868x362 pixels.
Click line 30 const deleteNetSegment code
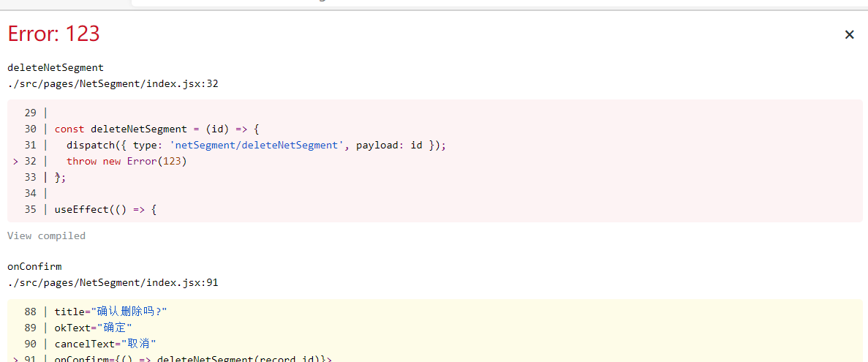click(156, 129)
